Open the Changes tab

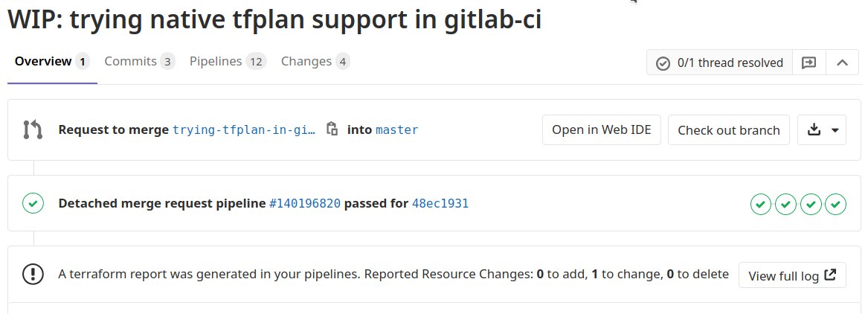click(x=315, y=62)
